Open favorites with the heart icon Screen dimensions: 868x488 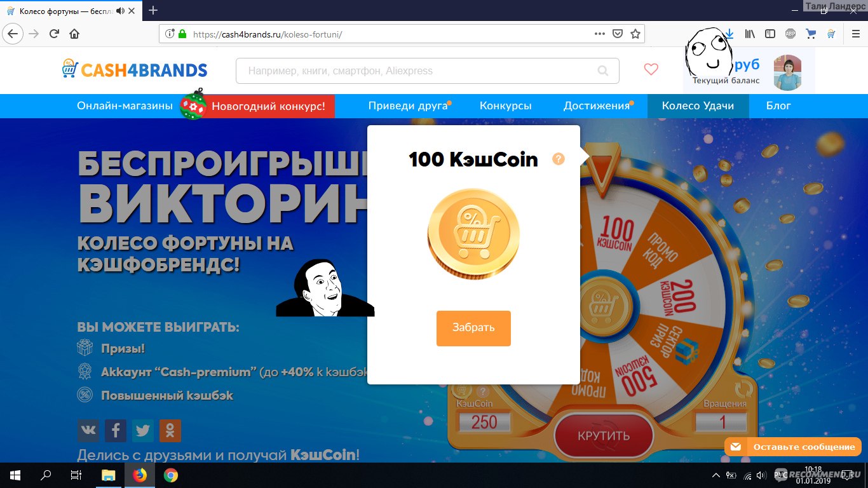point(651,70)
